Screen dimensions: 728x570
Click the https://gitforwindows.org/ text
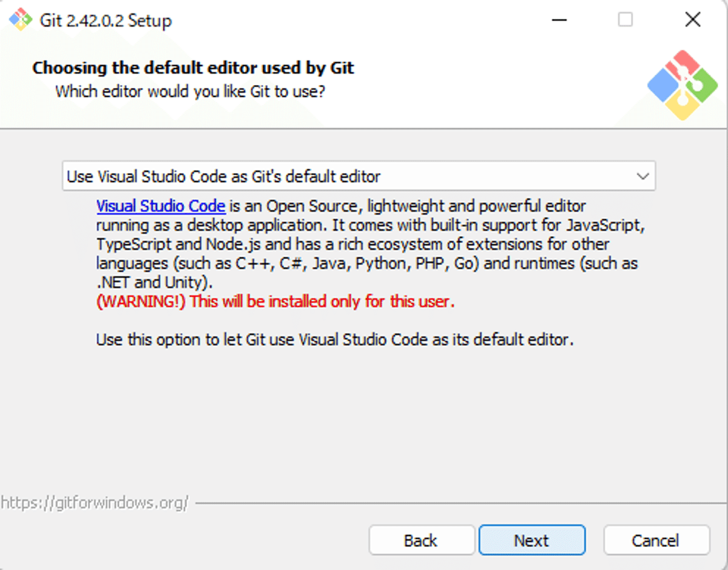95,503
